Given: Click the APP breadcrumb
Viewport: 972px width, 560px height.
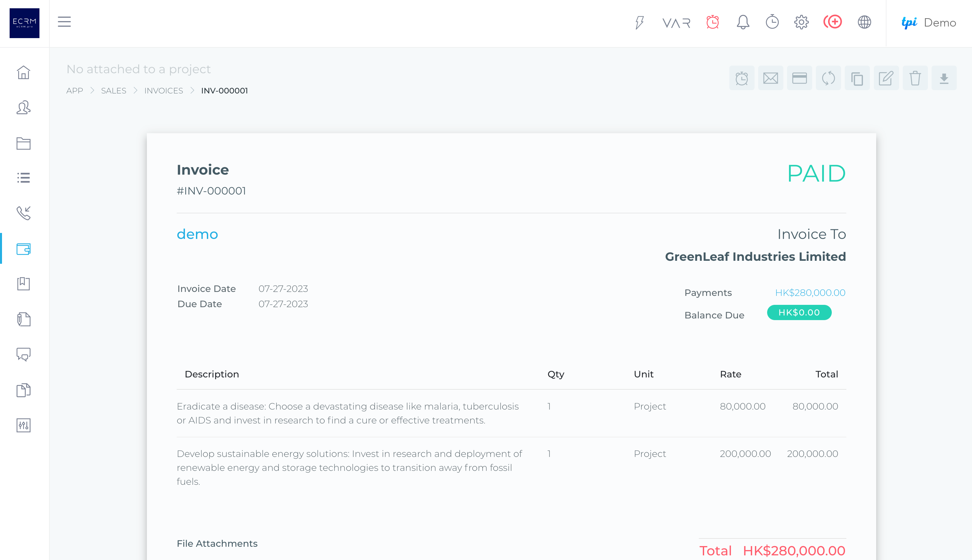Looking at the screenshot, I should (x=75, y=91).
